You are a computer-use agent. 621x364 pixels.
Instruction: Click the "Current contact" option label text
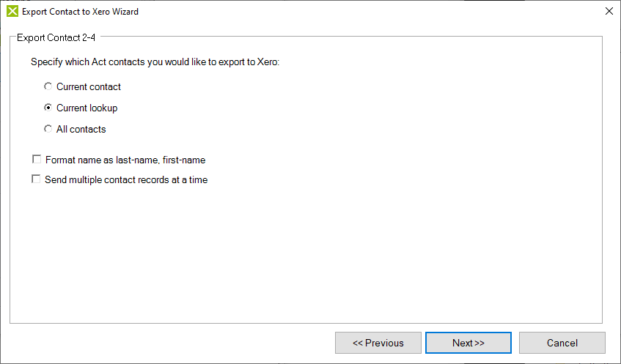[x=89, y=86]
